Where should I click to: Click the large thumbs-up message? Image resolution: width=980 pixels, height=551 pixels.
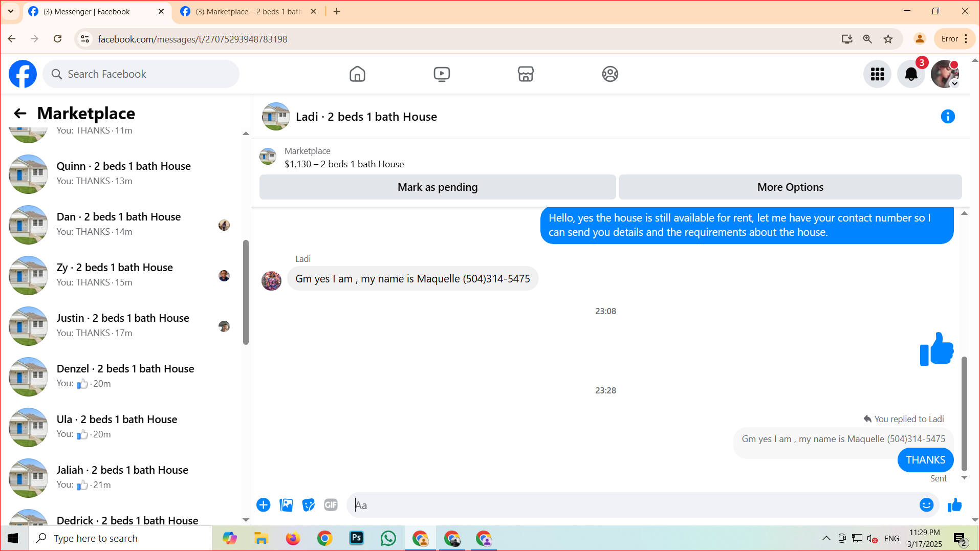[937, 349]
